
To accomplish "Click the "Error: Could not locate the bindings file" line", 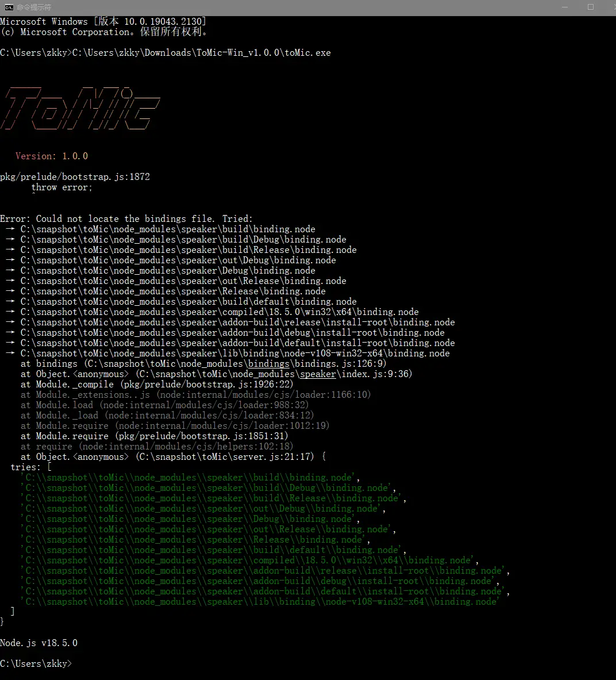I will 126,219.
